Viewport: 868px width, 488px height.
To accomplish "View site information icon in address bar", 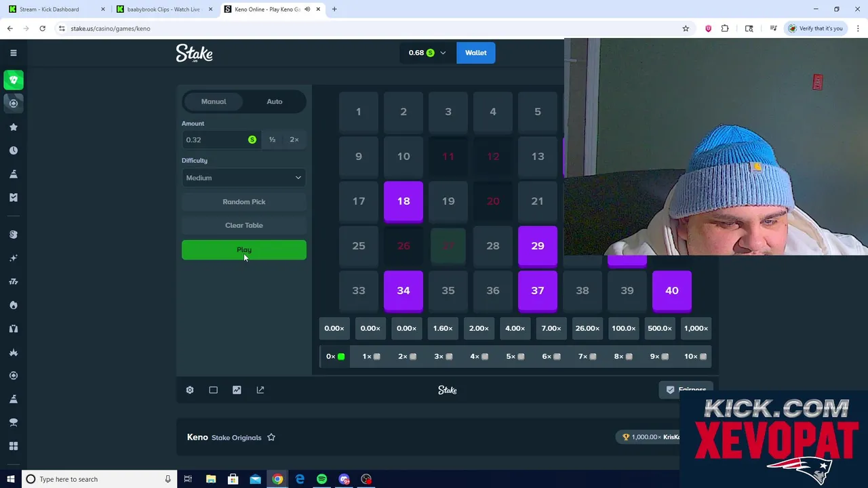I will pyautogui.click(x=62, y=28).
